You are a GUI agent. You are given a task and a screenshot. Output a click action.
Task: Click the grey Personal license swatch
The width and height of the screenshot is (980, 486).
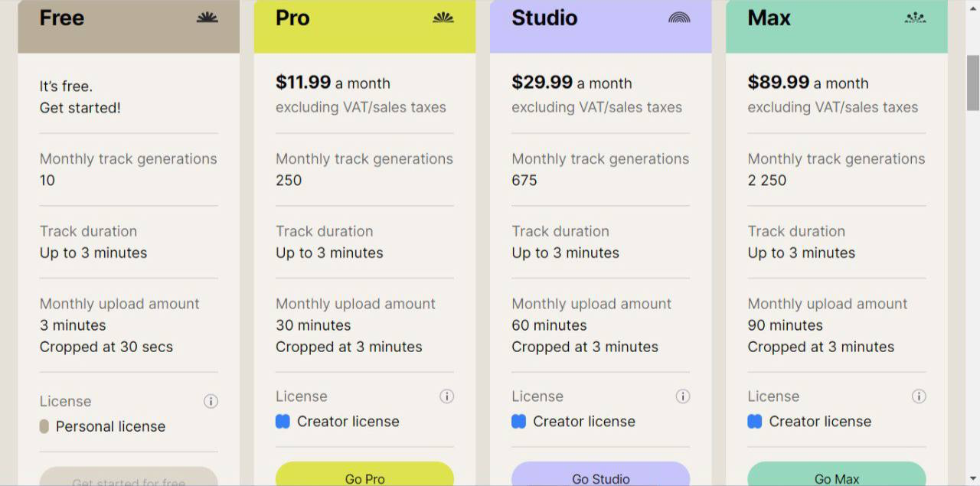44,426
